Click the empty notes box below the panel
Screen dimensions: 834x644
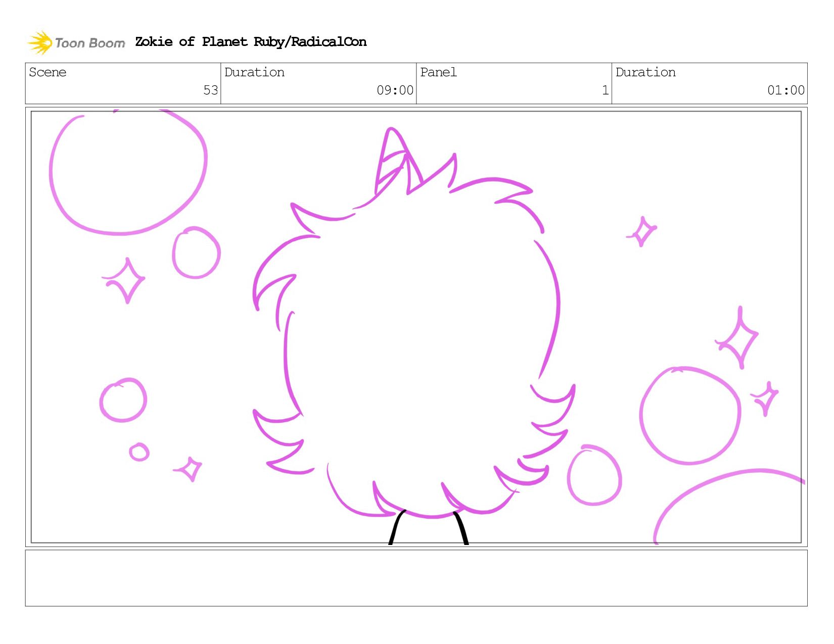(x=416, y=578)
